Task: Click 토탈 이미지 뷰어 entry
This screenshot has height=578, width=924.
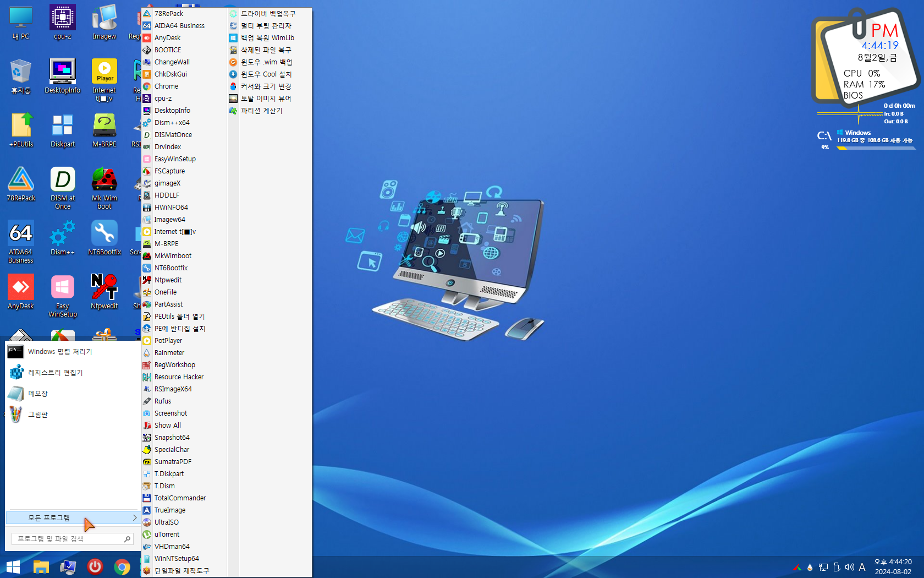Action: (269, 99)
